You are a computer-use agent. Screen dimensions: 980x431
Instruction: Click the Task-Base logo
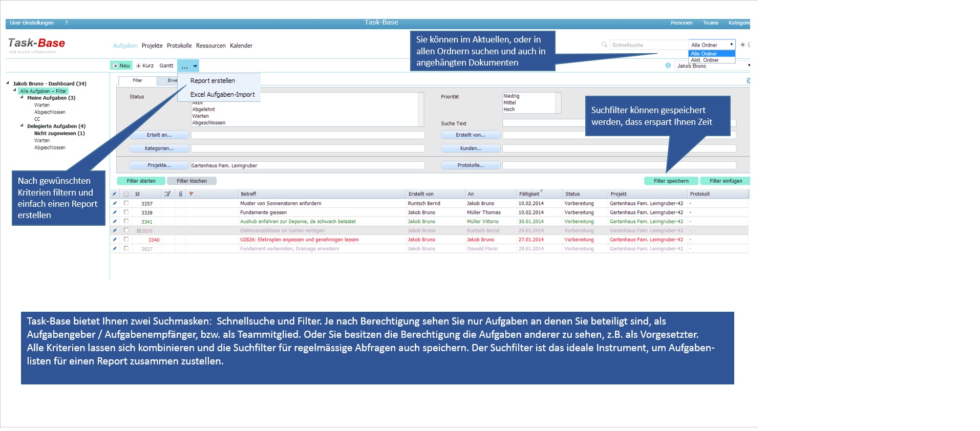(36, 45)
